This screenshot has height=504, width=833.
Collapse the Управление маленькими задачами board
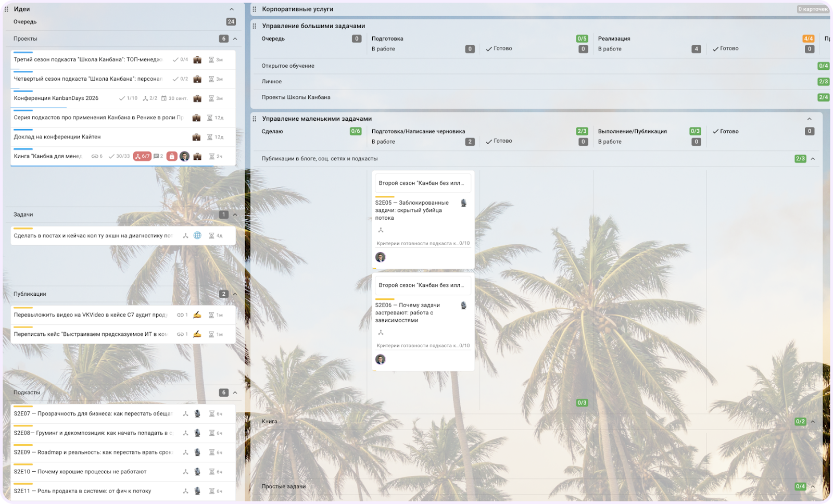809,119
